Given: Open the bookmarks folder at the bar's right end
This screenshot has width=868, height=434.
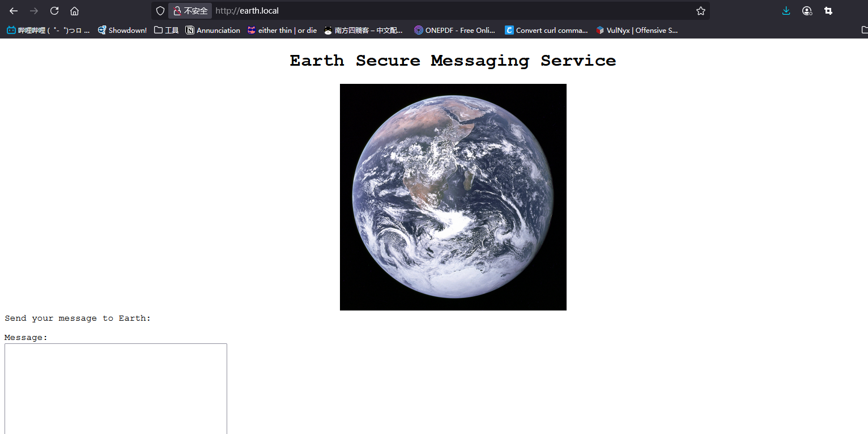Looking at the screenshot, I should [864, 30].
